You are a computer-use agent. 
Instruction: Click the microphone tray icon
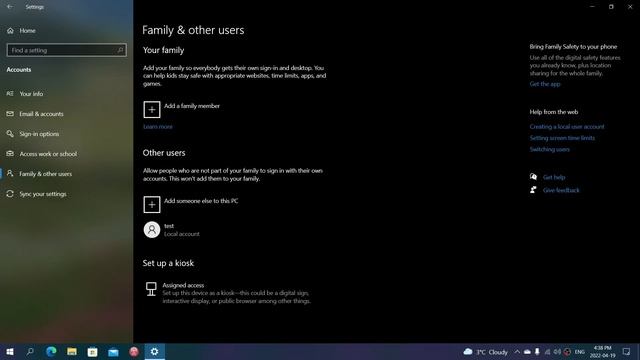[x=537, y=352]
